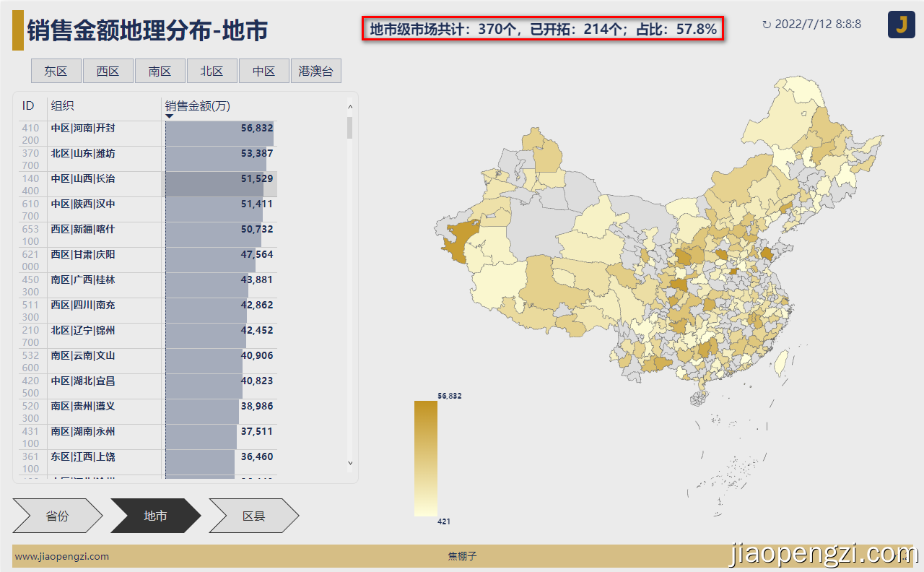Click the J logo icon
Screen dimensions: 924x572
click(x=901, y=25)
